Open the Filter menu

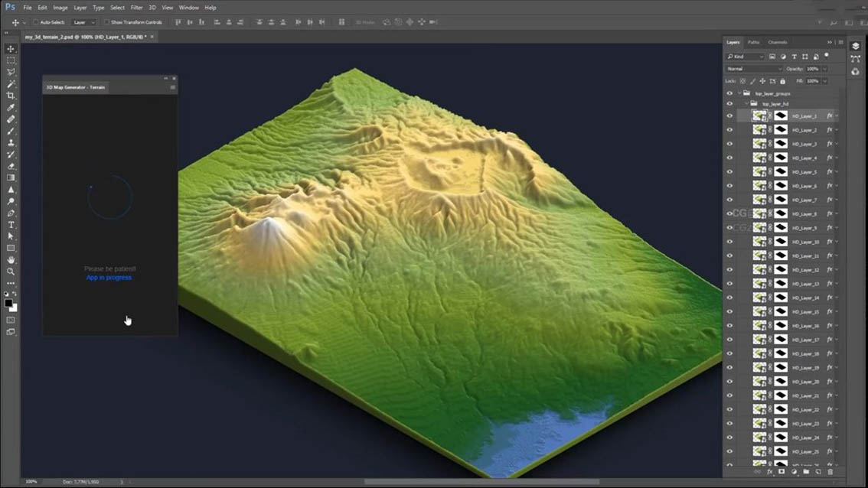point(136,8)
